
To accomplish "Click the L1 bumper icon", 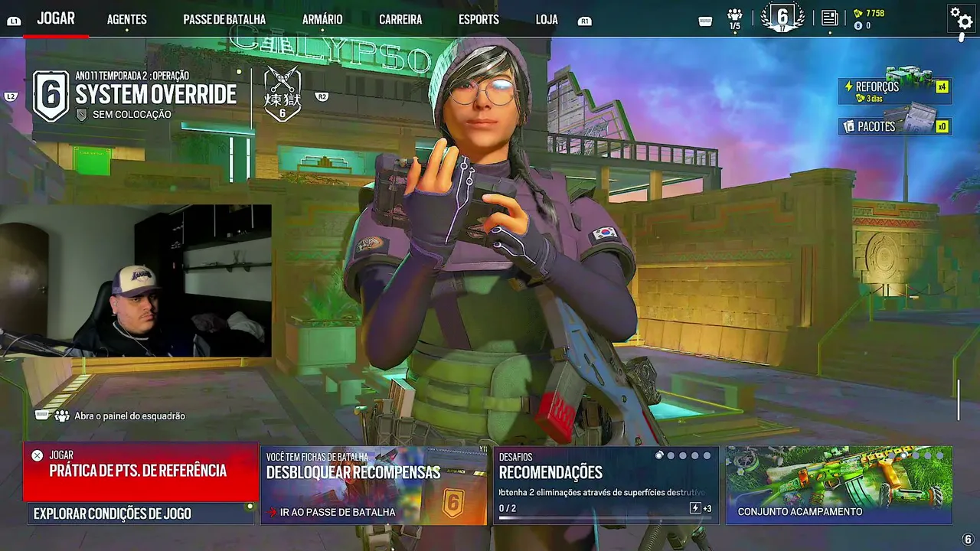I will (14, 21).
